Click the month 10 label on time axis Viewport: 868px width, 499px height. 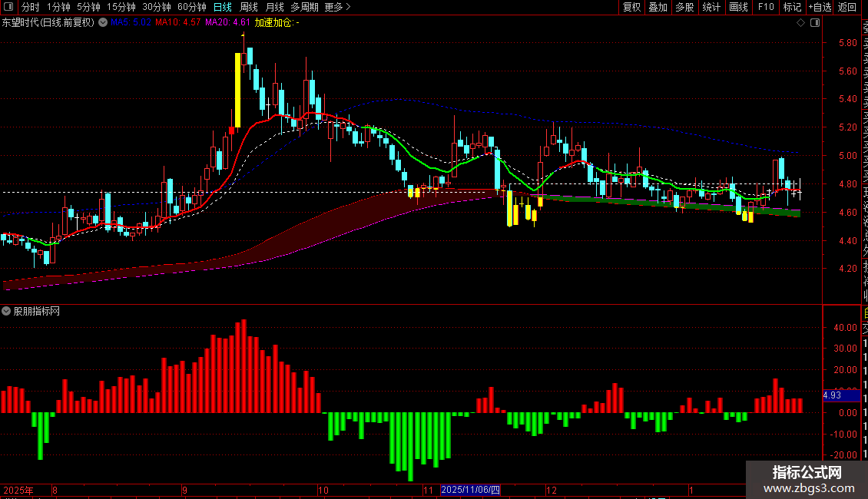point(323,490)
